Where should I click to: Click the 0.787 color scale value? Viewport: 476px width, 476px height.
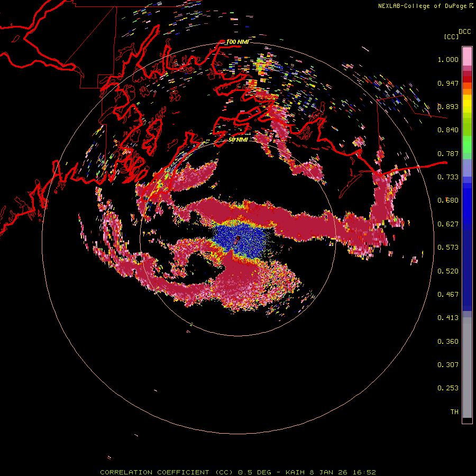(448, 153)
